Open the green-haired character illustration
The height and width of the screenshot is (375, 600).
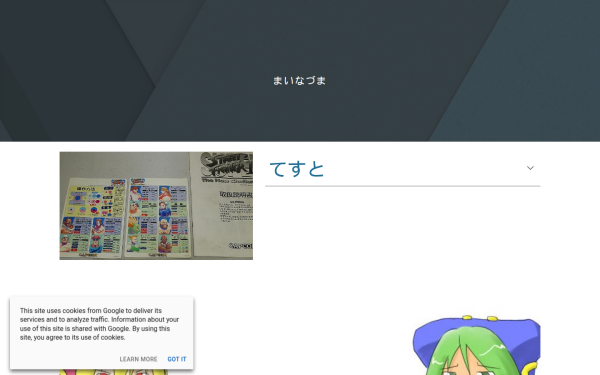tap(476, 345)
